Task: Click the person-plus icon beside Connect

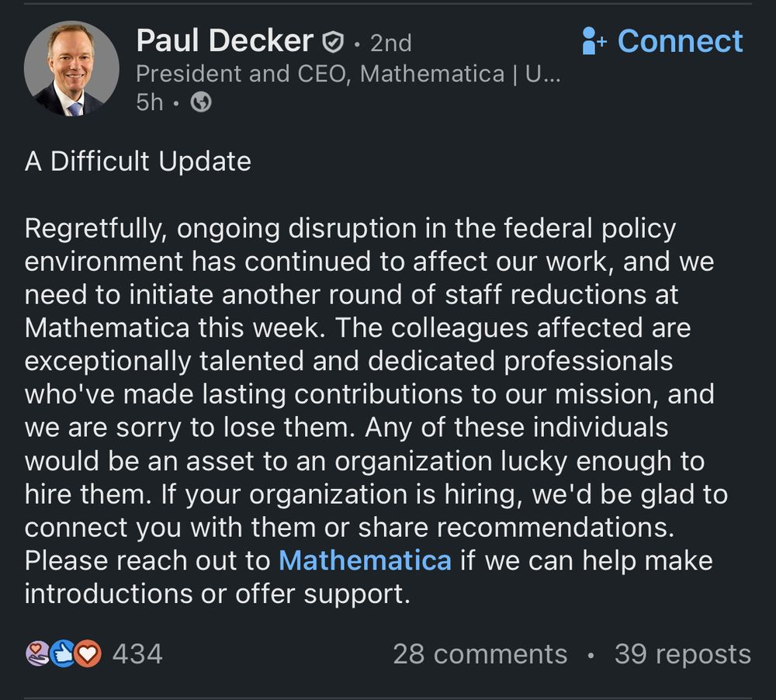Action: [591, 39]
